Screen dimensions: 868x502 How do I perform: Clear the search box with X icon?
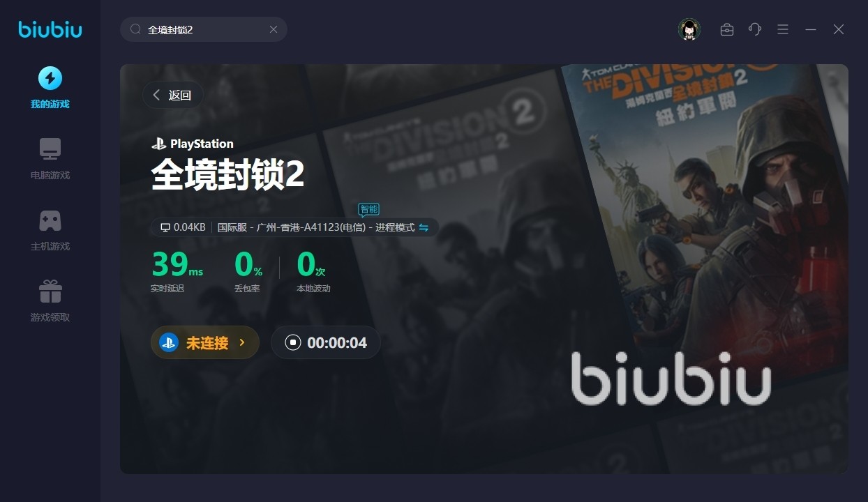pos(274,29)
